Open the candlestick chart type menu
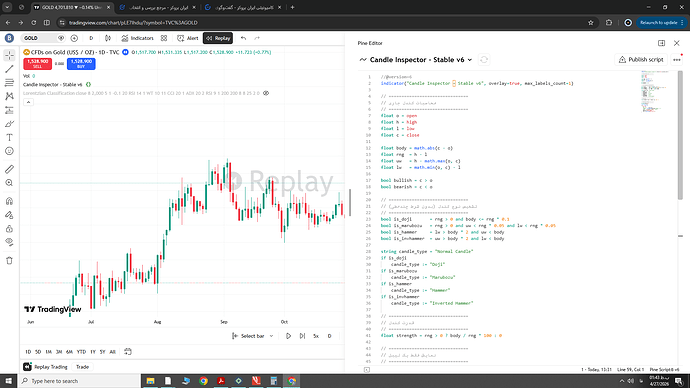This screenshot has height=388, width=690. pos(108,38)
